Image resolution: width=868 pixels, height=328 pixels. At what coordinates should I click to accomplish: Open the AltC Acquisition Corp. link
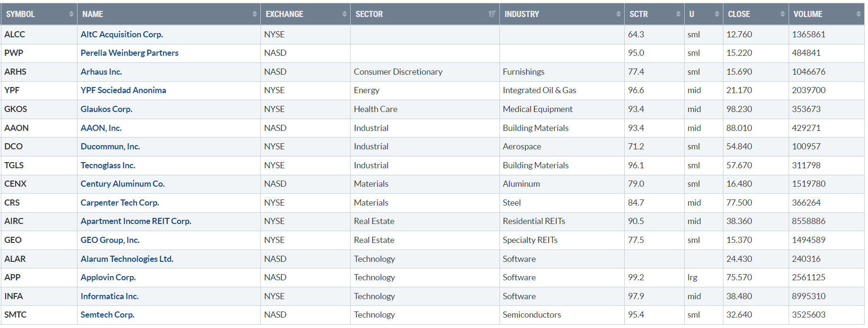(x=121, y=35)
